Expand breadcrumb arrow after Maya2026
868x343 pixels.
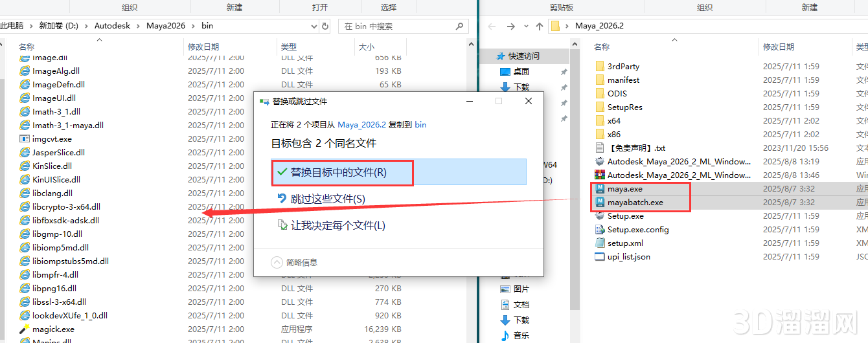click(x=193, y=26)
